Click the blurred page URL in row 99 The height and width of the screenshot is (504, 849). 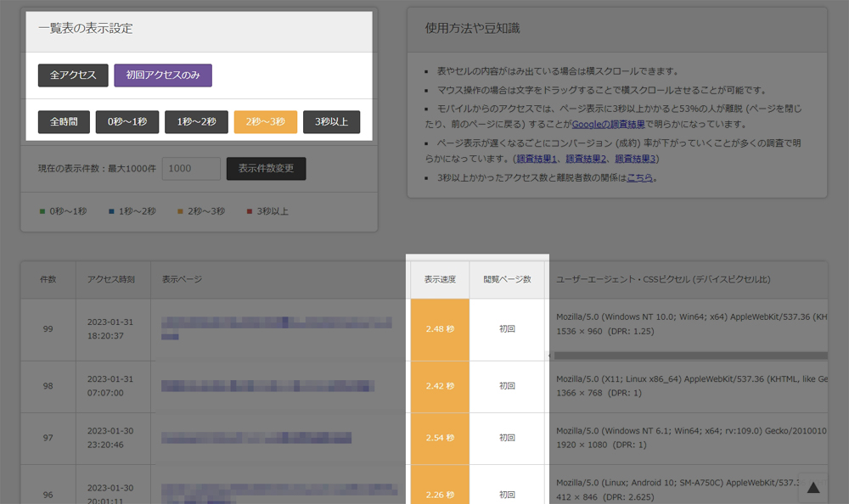(277, 328)
